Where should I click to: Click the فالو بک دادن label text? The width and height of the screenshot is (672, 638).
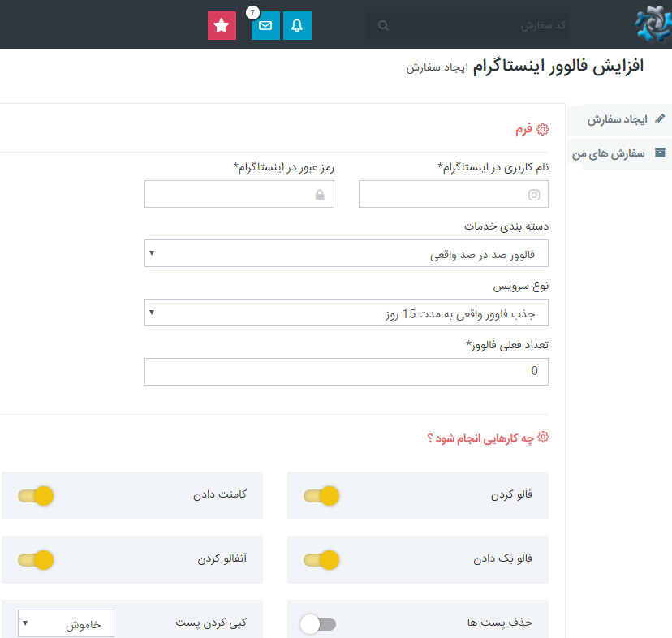tap(502, 558)
